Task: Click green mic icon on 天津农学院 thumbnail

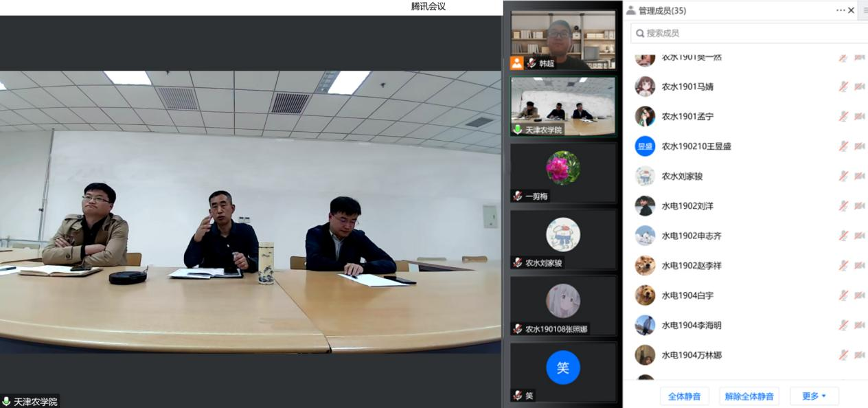Action: (518, 130)
